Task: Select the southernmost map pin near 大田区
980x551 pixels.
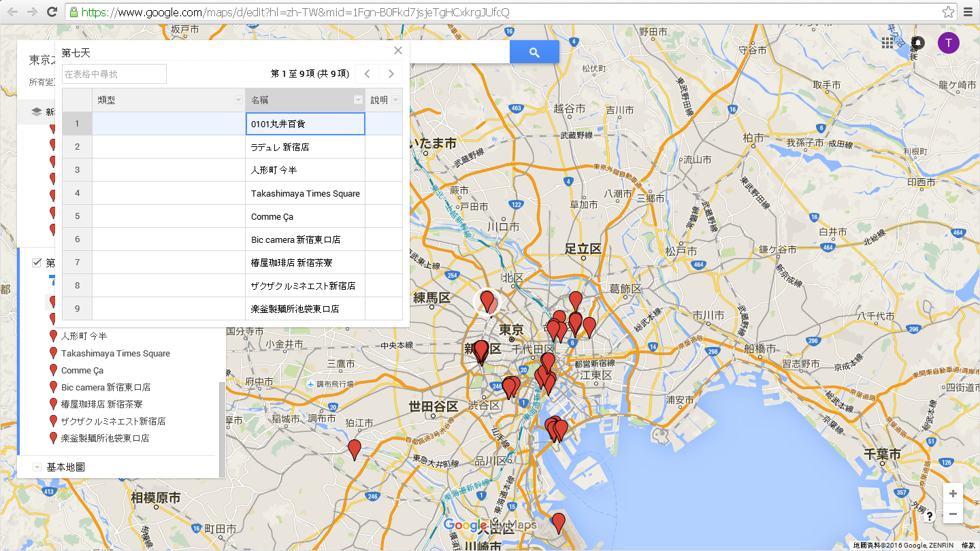Action: [559, 523]
